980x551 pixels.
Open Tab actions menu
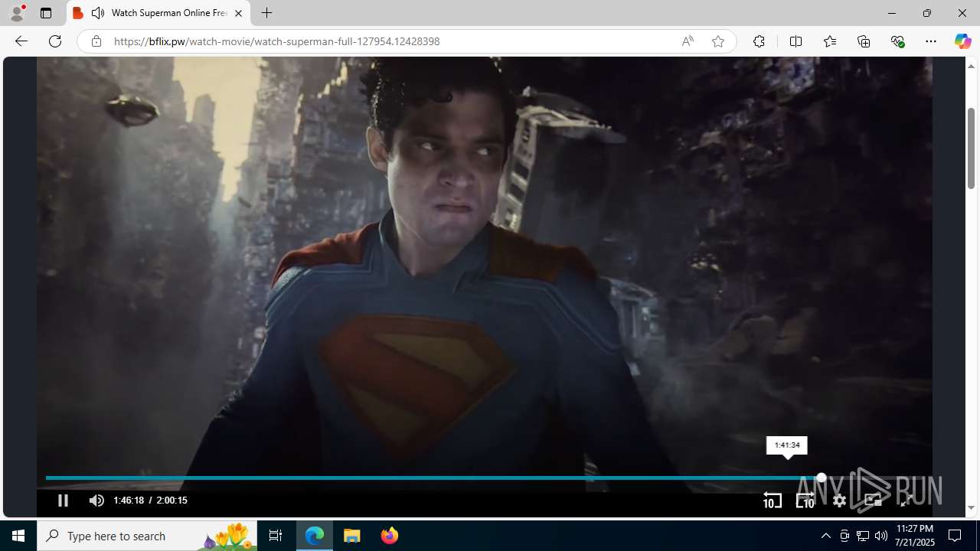pyautogui.click(x=46, y=13)
